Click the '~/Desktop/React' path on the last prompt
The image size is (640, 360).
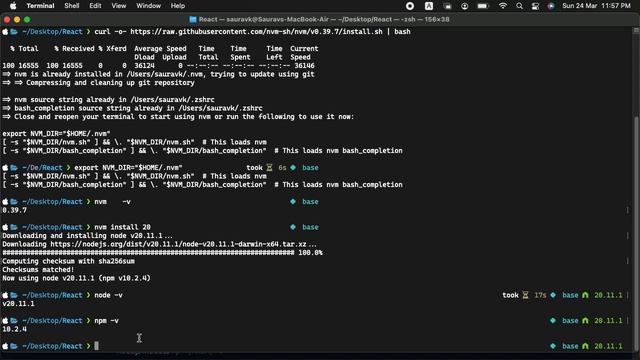[x=52, y=346]
